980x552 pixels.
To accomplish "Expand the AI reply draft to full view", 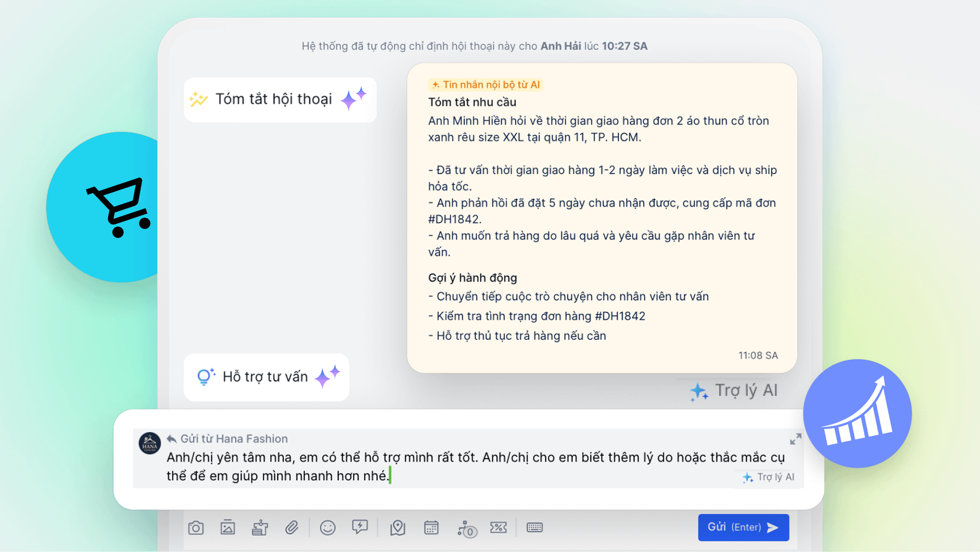I will (x=795, y=439).
